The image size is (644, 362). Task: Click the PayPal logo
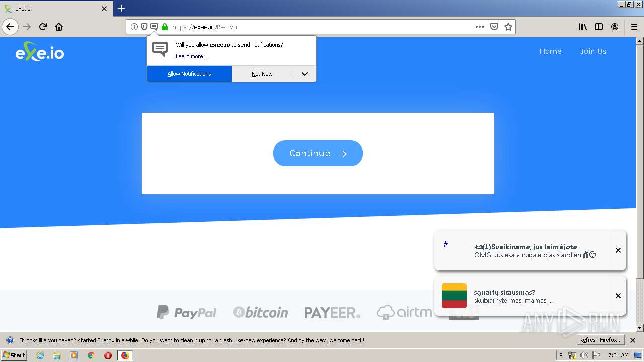tap(187, 312)
